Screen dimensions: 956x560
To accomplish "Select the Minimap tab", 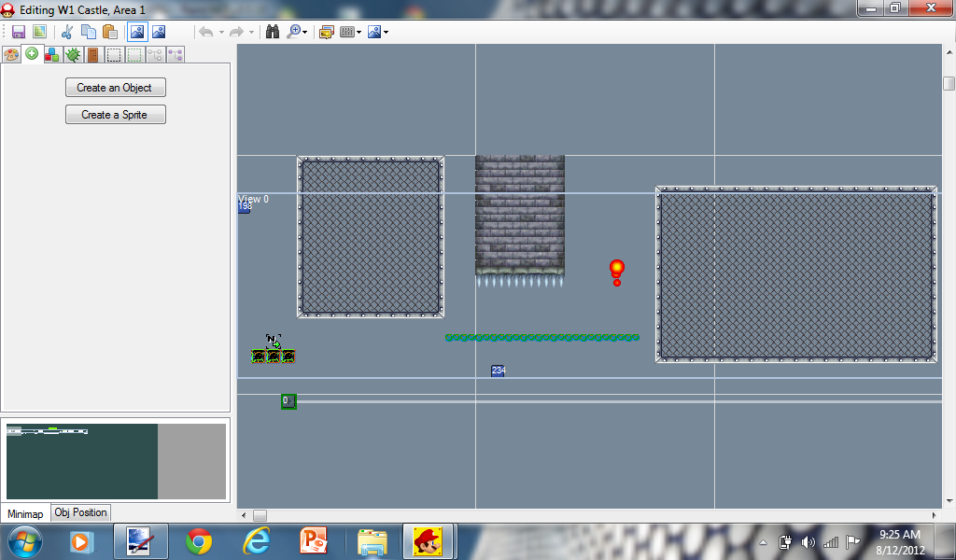I will (25, 513).
